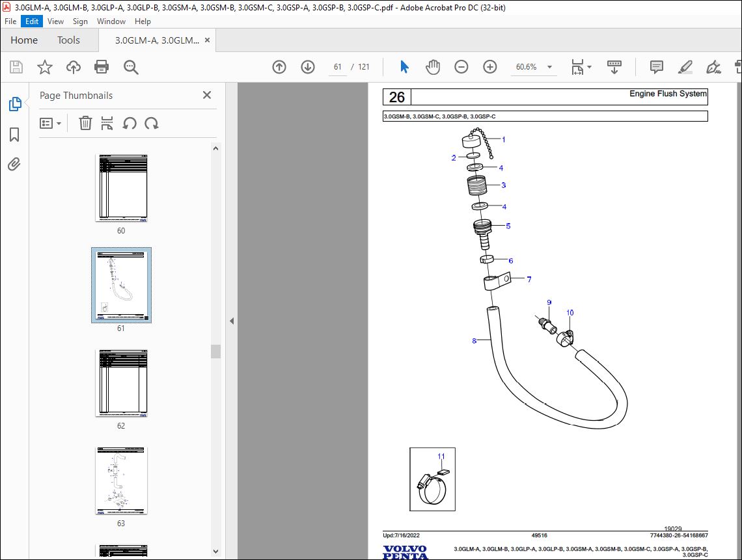Close the Page Thumbnails panel
The height and width of the screenshot is (560, 742).
207,95
